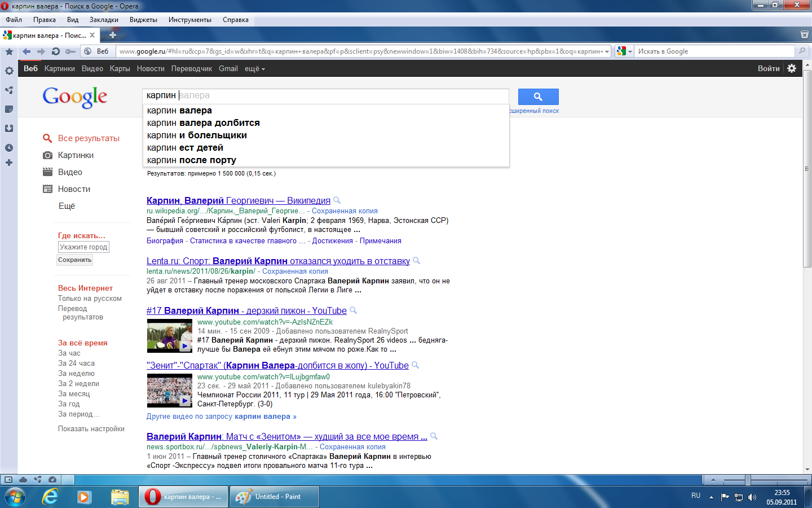This screenshot has width=812, height=508.
Task: Click the Google search box
Action: pyautogui.click(x=326, y=95)
